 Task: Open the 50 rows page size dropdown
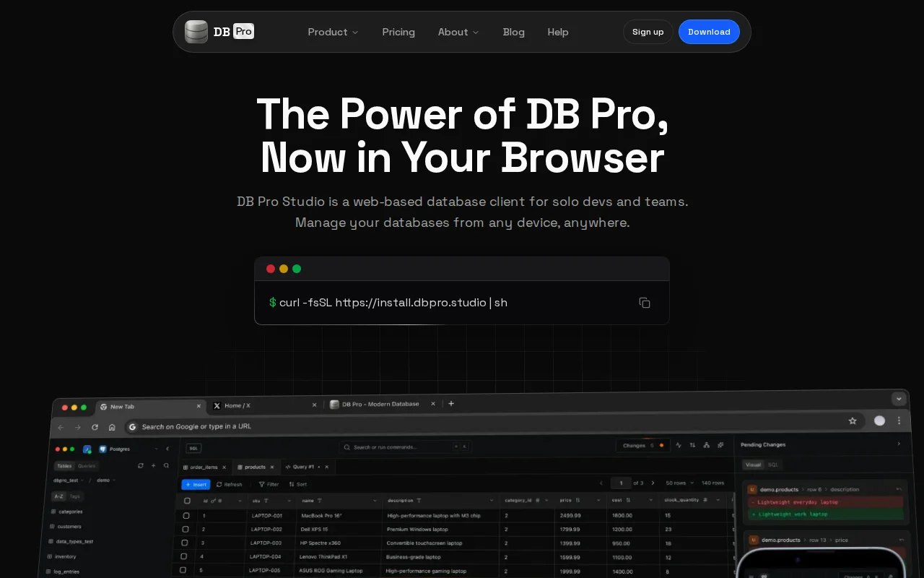click(x=680, y=483)
